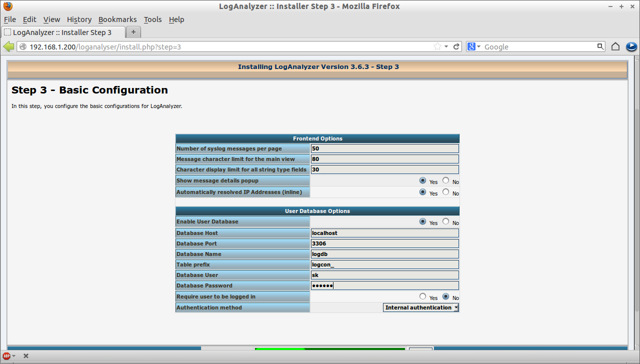The image size is (640, 364).
Task: Set Automatically resolved IP Addresses to Yes
Action: pos(423,191)
